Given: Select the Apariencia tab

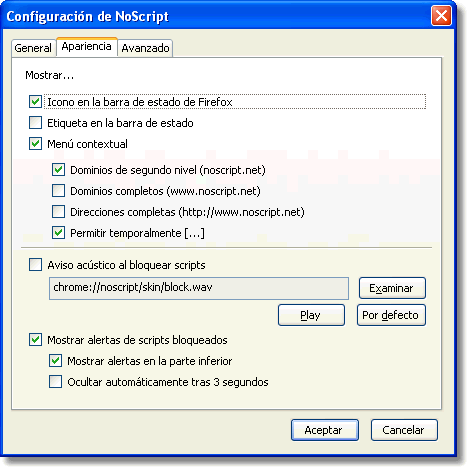Looking at the screenshot, I should (87, 47).
